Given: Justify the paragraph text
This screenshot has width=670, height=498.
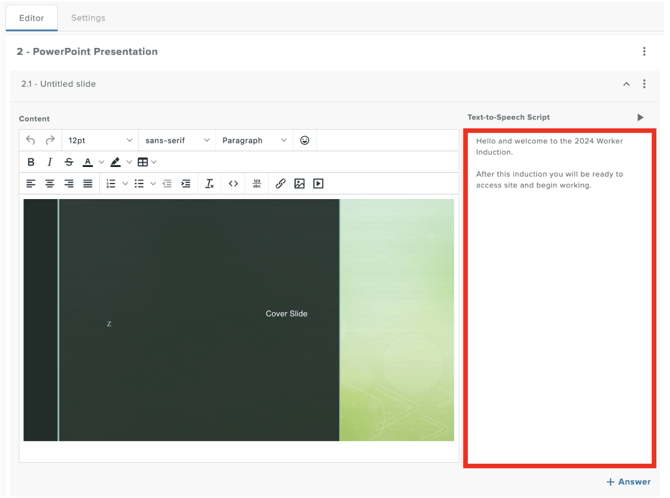Looking at the screenshot, I should tap(88, 184).
